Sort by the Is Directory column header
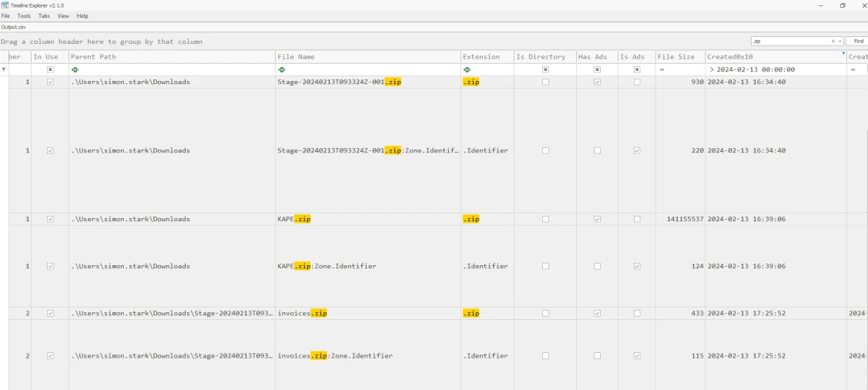Image resolution: width=868 pixels, height=390 pixels. pyautogui.click(x=545, y=56)
